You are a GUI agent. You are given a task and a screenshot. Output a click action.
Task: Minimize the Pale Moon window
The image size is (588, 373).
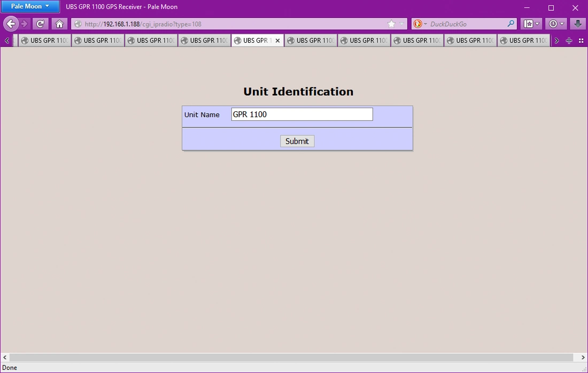527,7
